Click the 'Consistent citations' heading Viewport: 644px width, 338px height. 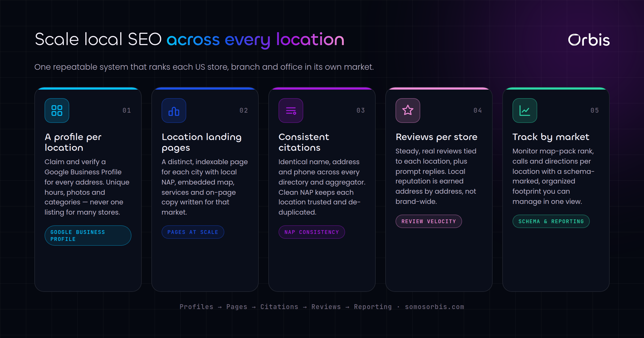pos(304,142)
